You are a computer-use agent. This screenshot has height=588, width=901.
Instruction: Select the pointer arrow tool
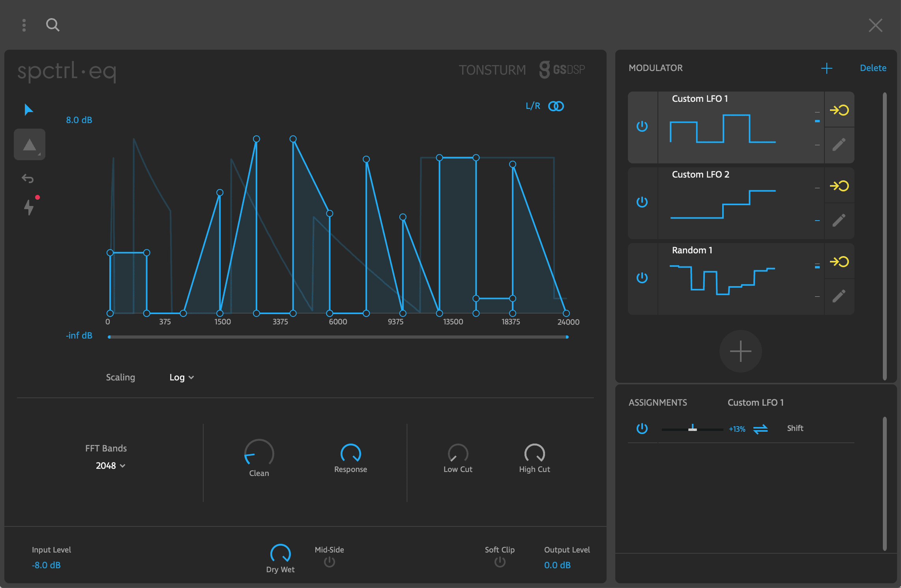point(29,110)
